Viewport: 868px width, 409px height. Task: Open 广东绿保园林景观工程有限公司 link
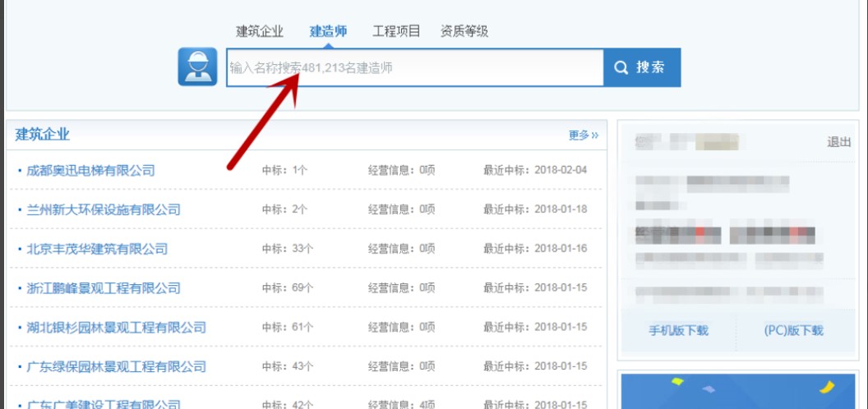pos(116,367)
